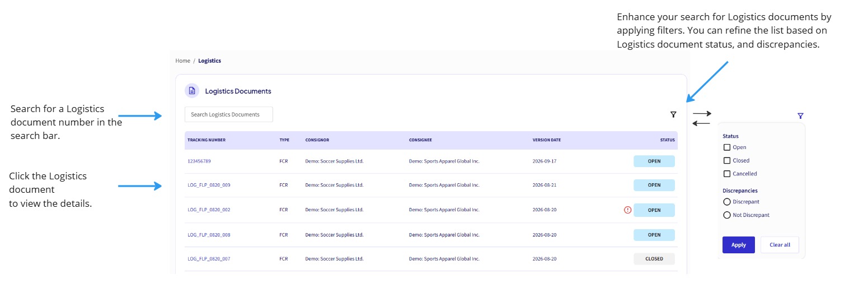Click the Apply filter button
The height and width of the screenshot is (292, 868).
[x=739, y=245]
